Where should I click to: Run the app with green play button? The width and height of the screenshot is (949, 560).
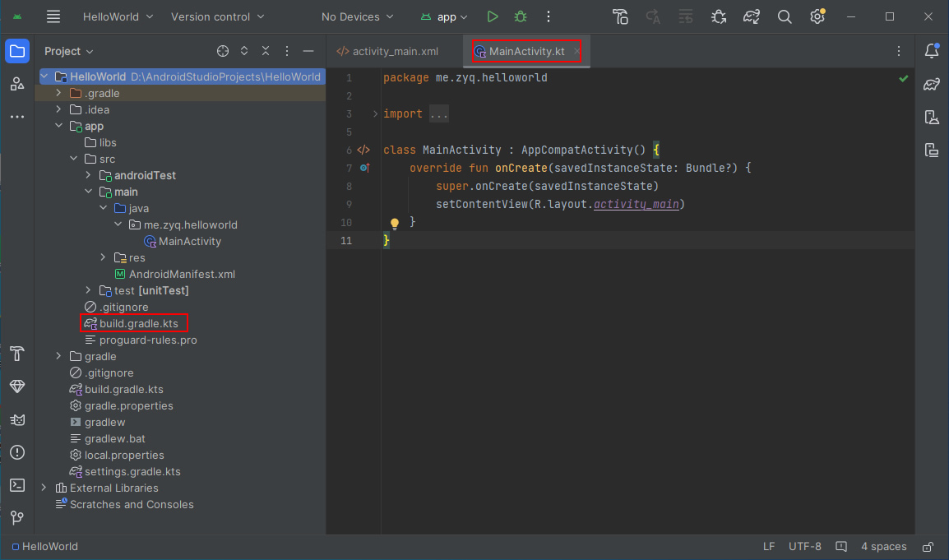click(x=493, y=16)
